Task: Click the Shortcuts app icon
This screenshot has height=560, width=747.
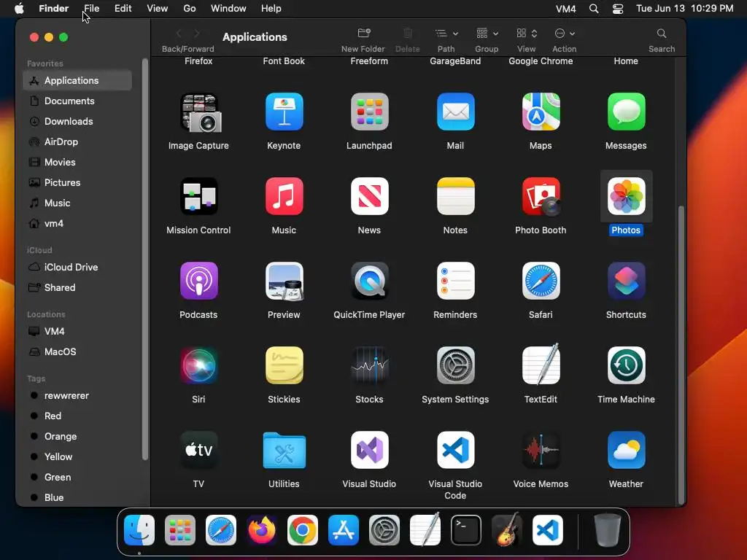Action: (x=626, y=281)
